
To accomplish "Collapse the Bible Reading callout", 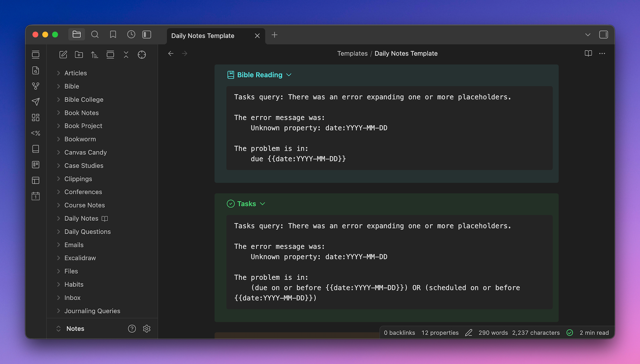I will point(289,75).
